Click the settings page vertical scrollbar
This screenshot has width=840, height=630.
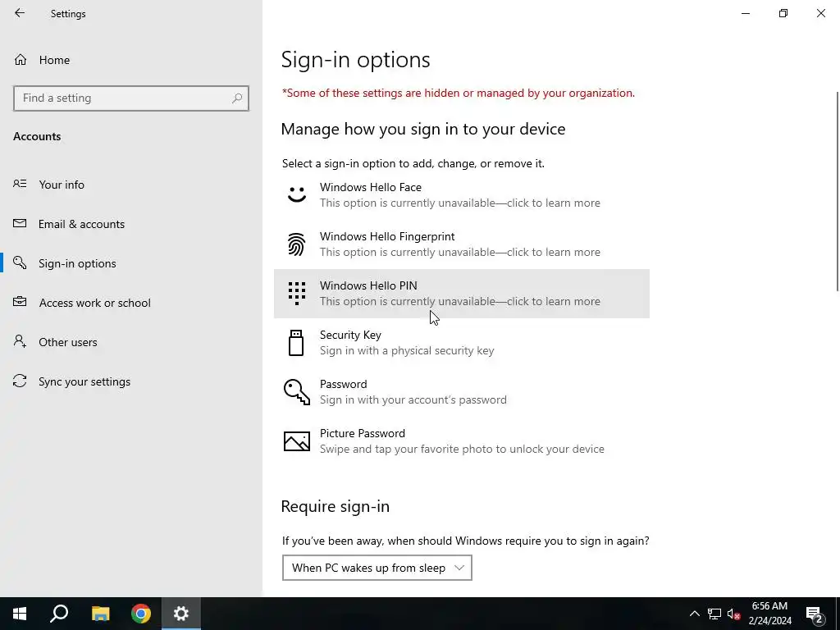838,192
